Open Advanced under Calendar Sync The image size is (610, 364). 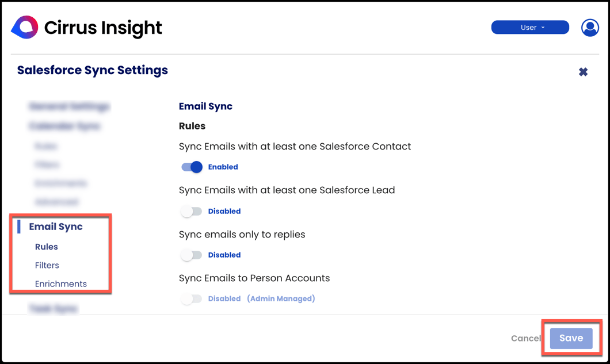click(x=56, y=202)
